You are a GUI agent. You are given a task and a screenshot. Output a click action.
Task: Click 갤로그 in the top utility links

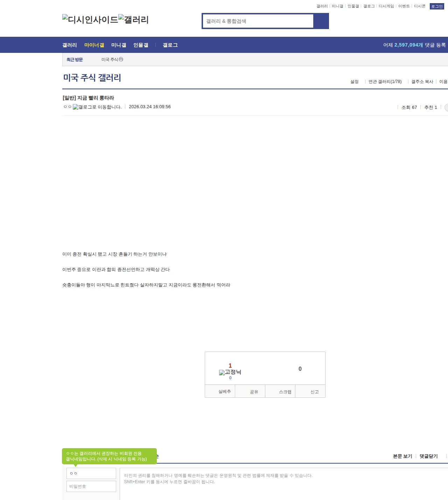[369, 6]
